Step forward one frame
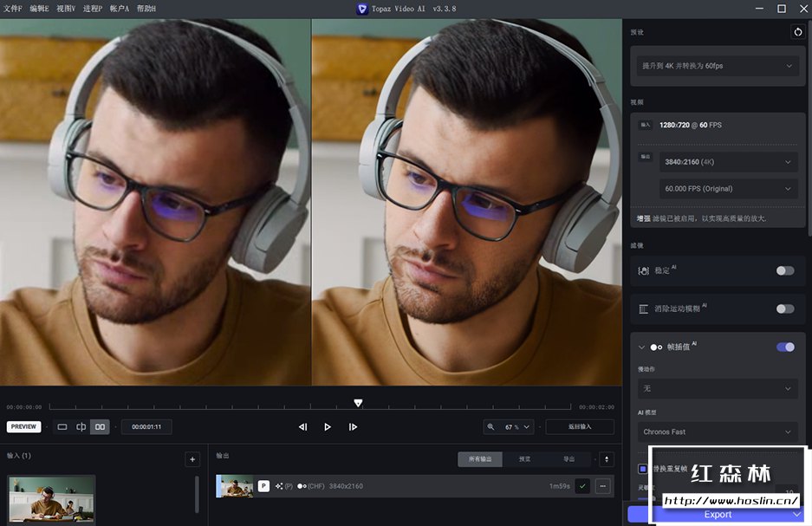812x526 pixels. tap(353, 426)
